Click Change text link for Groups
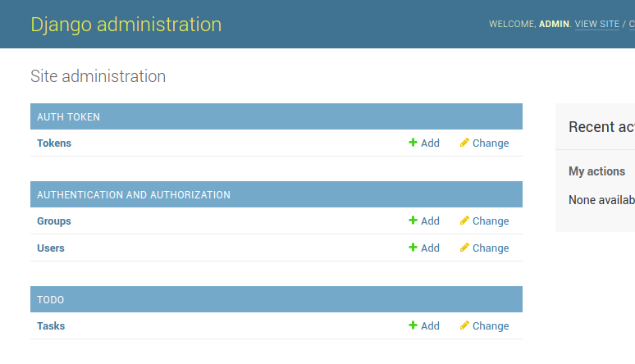Image resolution: width=635 pixels, height=364 pixels. [x=491, y=221]
